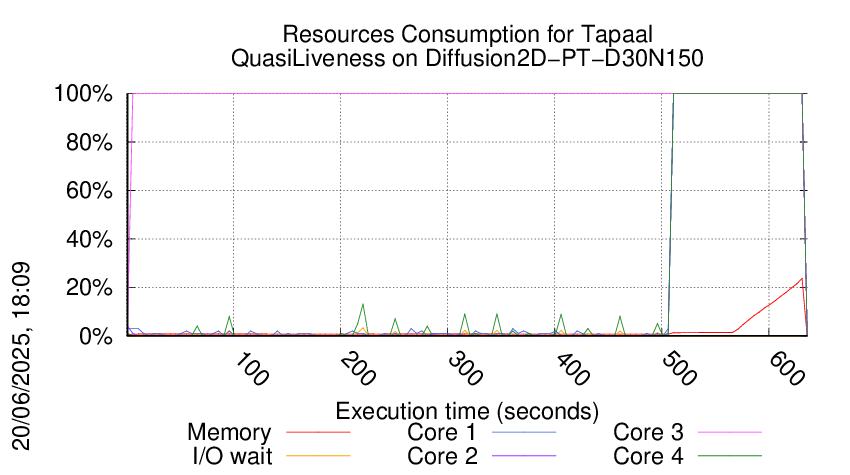The width and height of the screenshot is (850, 475).
Task: Click the 100 x-axis tick label
Action: (x=252, y=370)
